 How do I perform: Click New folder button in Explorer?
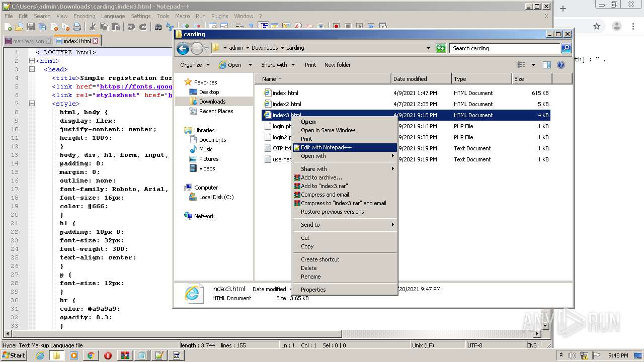point(338,65)
